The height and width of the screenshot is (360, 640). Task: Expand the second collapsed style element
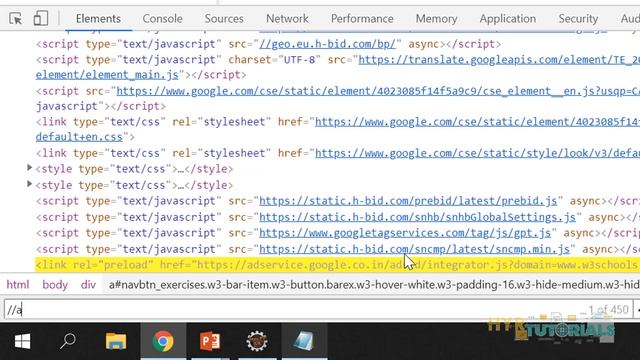(x=29, y=184)
